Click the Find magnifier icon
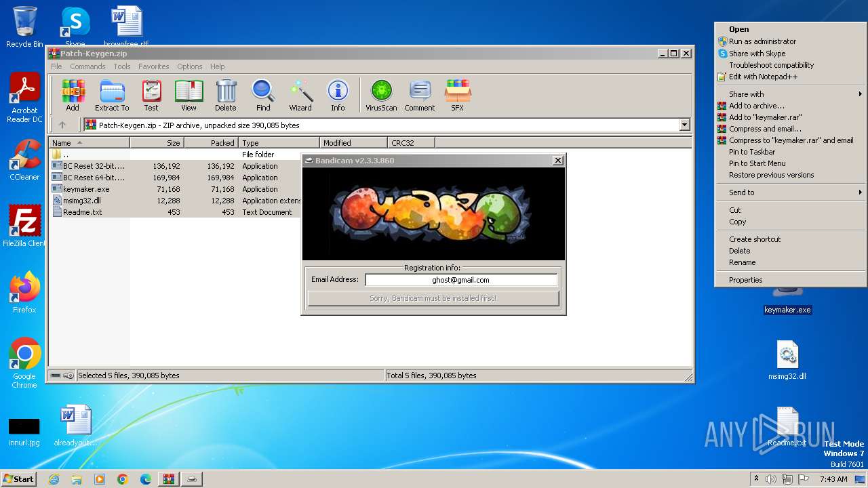The height and width of the screenshot is (488, 868). click(x=263, y=95)
